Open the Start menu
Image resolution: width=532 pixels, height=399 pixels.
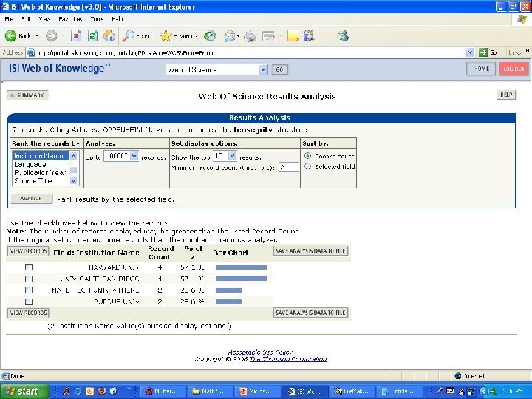[24, 391]
